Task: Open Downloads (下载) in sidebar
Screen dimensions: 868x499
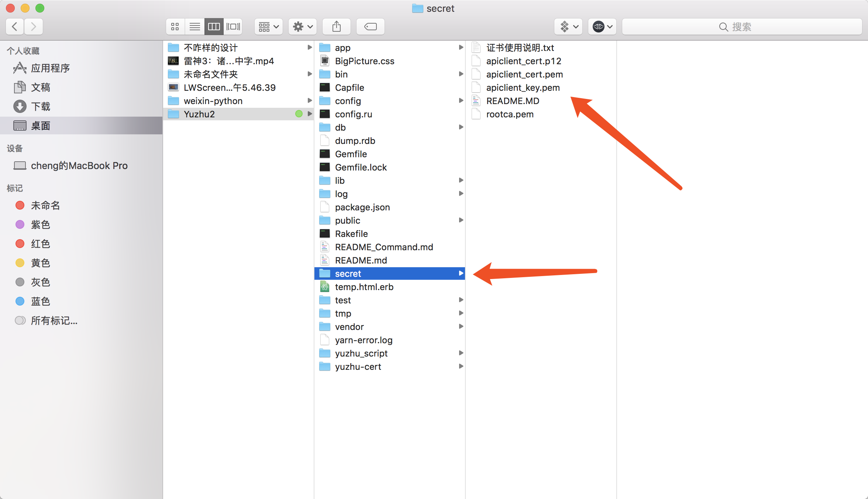Action: click(x=41, y=107)
